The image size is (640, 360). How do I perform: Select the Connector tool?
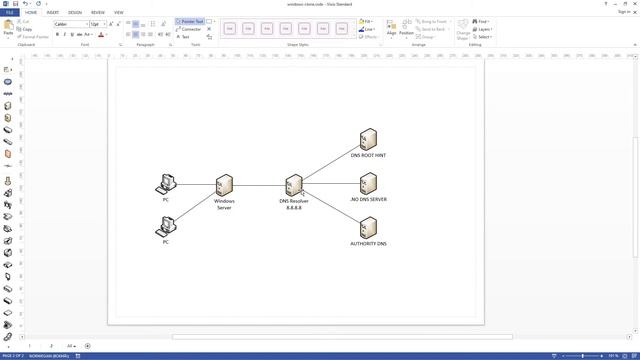tap(189, 29)
